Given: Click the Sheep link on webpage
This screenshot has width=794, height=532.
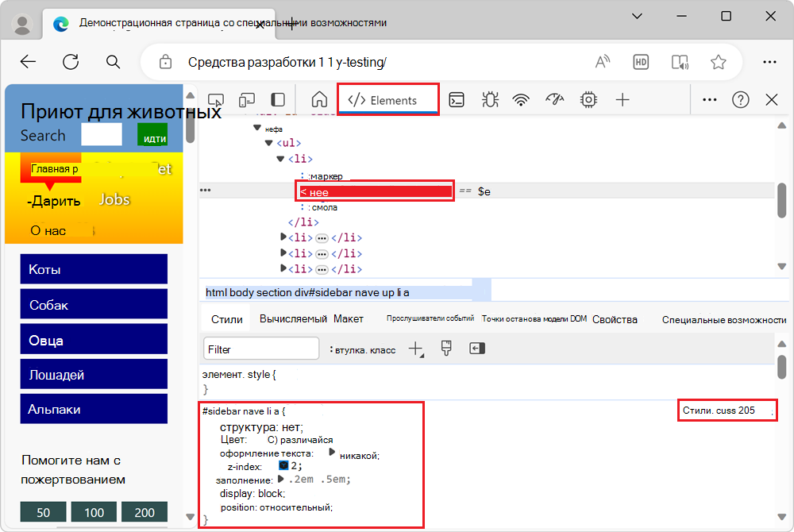Looking at the screenshot, I should (x=94, y=339).
